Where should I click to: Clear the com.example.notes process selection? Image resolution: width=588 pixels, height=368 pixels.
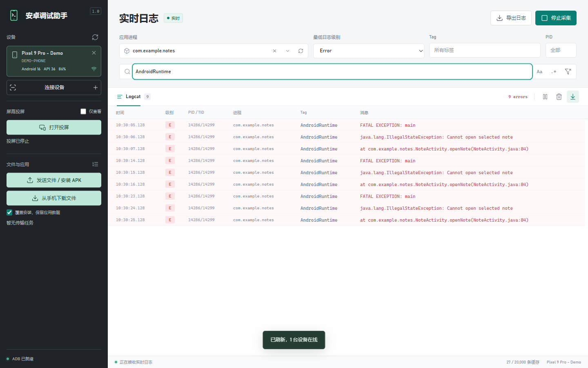(x=274, y=51)
